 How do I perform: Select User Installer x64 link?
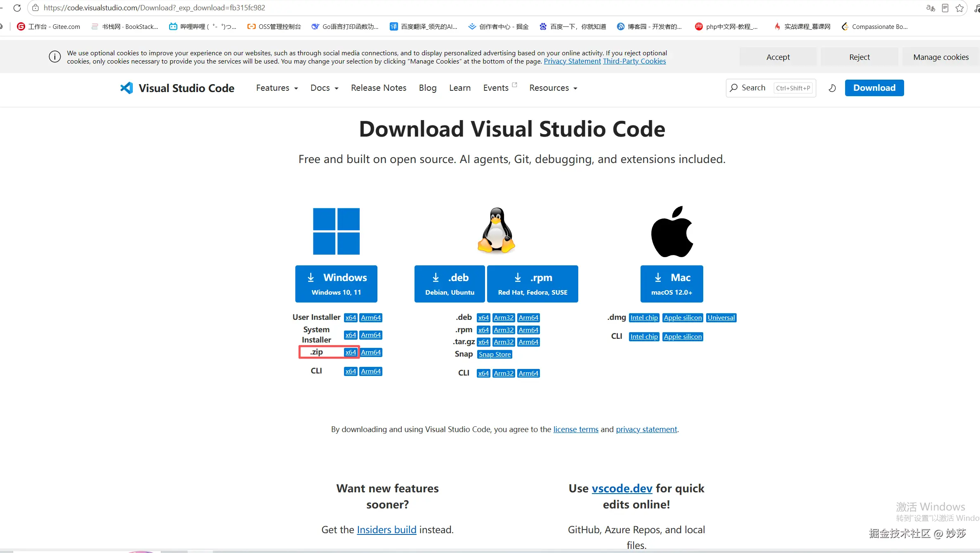point(351,317)
